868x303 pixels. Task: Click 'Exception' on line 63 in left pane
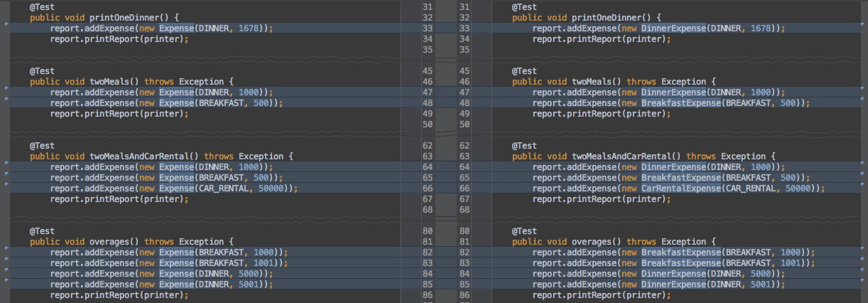(261, 156)
